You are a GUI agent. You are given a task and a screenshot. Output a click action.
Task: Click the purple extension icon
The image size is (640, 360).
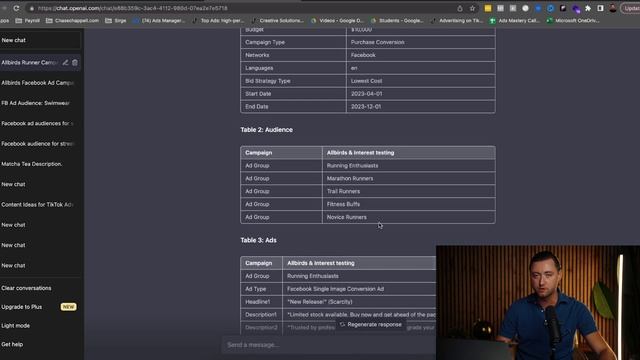576,8
